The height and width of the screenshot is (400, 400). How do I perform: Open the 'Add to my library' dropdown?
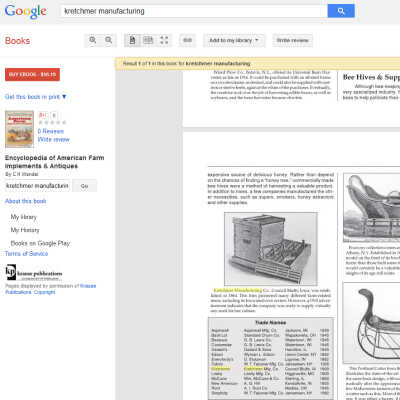coord(234,40)
